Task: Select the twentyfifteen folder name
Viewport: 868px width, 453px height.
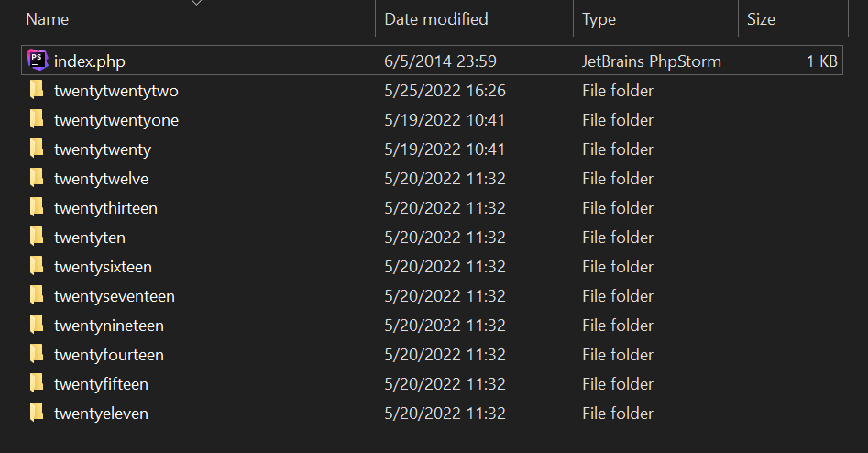Action: click(101, 384)
